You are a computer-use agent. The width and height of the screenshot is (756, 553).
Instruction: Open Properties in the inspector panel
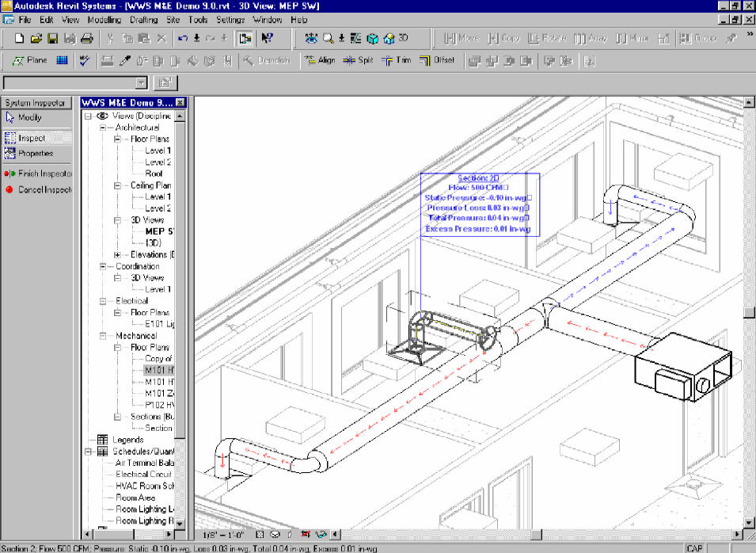tap(28, 154)
